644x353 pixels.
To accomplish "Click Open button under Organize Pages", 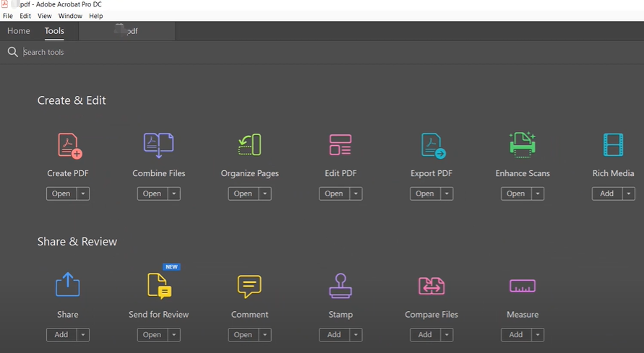I will pos(243,193).
